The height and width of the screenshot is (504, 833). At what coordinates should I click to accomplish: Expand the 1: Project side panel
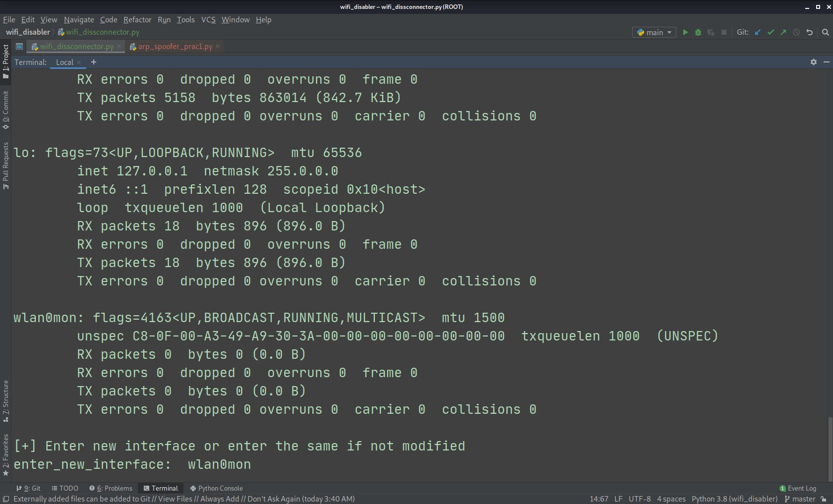tap(5, 61)
